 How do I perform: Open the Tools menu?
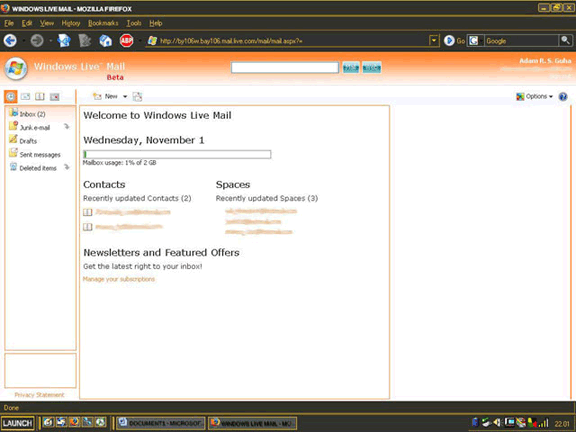[x=134, y=23]
